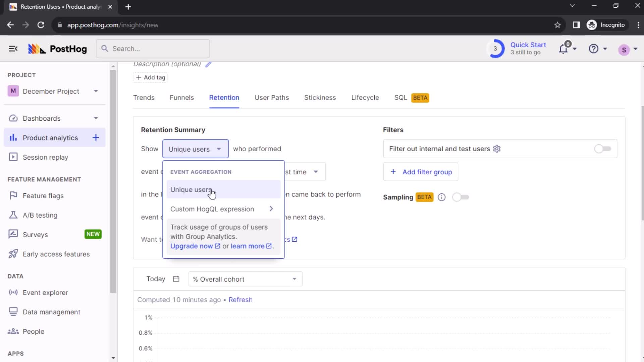Screen dimensions: 644x362
Task: Edit description with the pencil icon
Action: (x=208, y=64)
